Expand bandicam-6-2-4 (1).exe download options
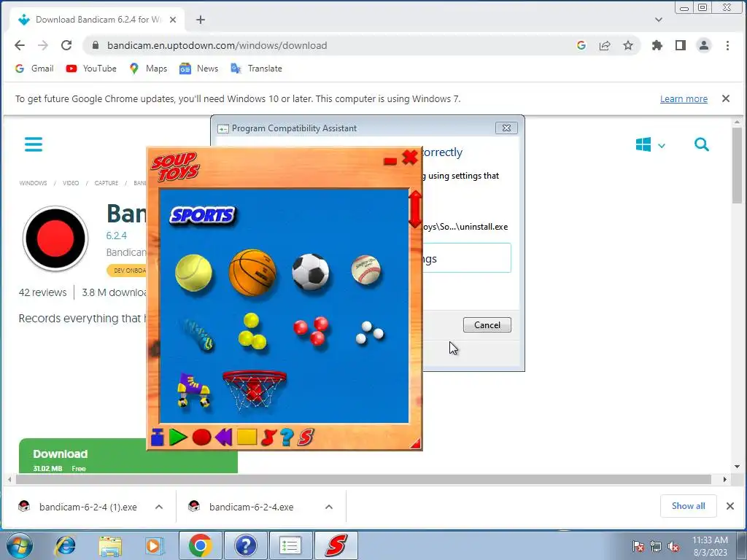The width and height of the screenshot is (747, 560). pos(159,507)
